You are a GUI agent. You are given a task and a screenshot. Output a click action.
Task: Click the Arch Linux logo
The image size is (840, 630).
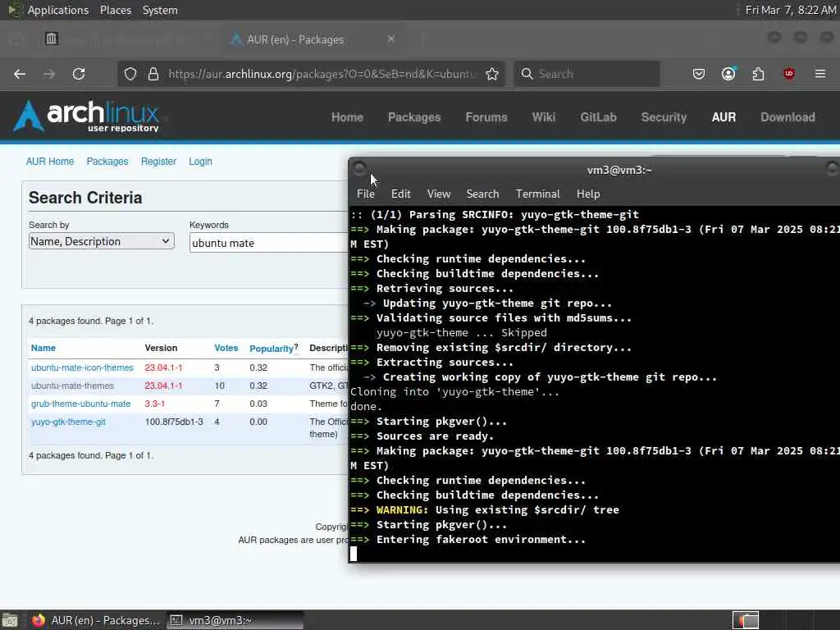click(87, 116)
